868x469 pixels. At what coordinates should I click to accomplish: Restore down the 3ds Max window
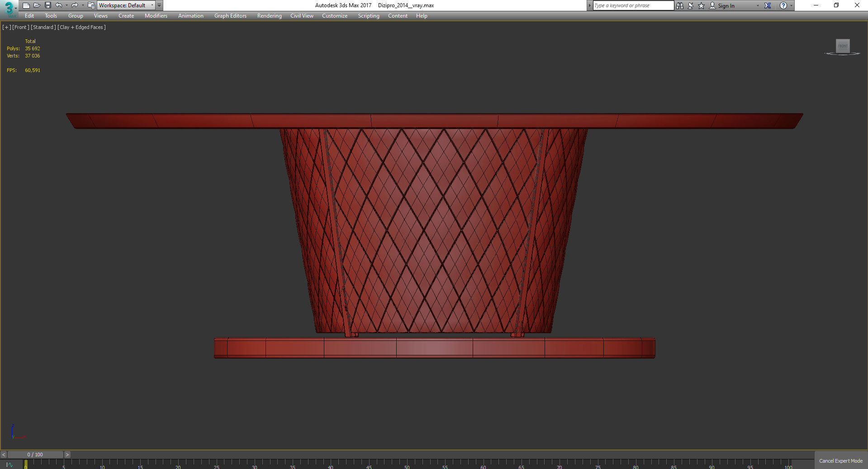836,5
